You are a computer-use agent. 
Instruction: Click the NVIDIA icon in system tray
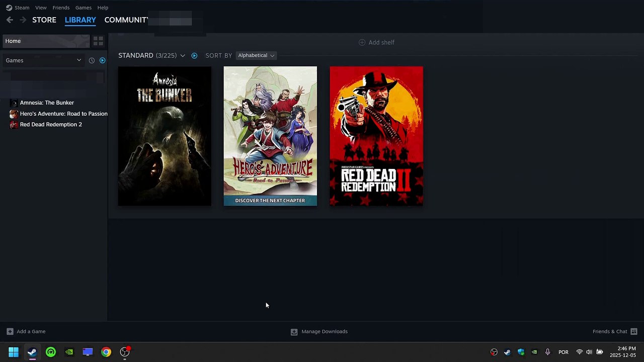click(534, 352)
